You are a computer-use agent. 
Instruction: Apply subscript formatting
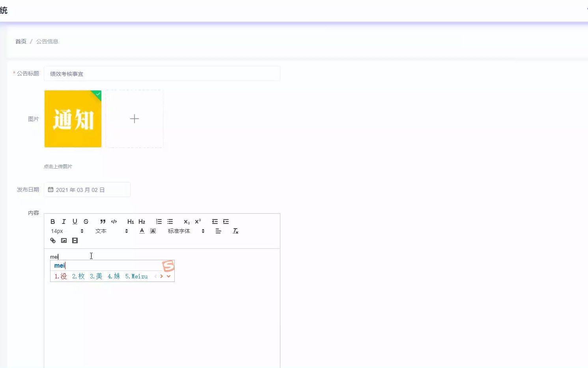point(186,222)
